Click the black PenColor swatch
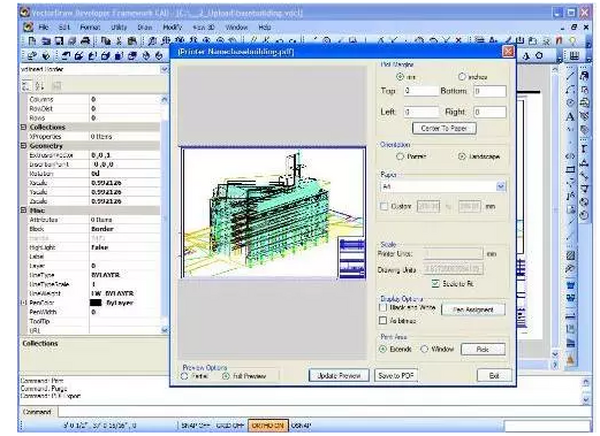 pos(96,303)
